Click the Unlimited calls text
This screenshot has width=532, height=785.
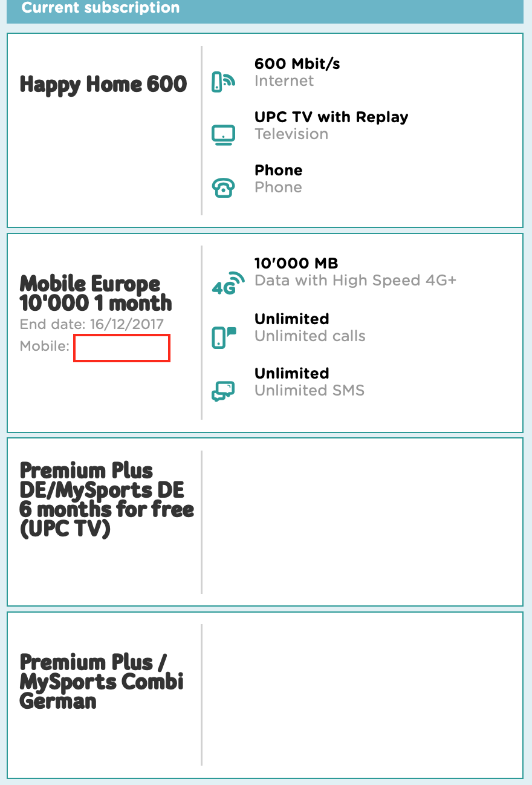pyautogui.click(x=310, y=336)
